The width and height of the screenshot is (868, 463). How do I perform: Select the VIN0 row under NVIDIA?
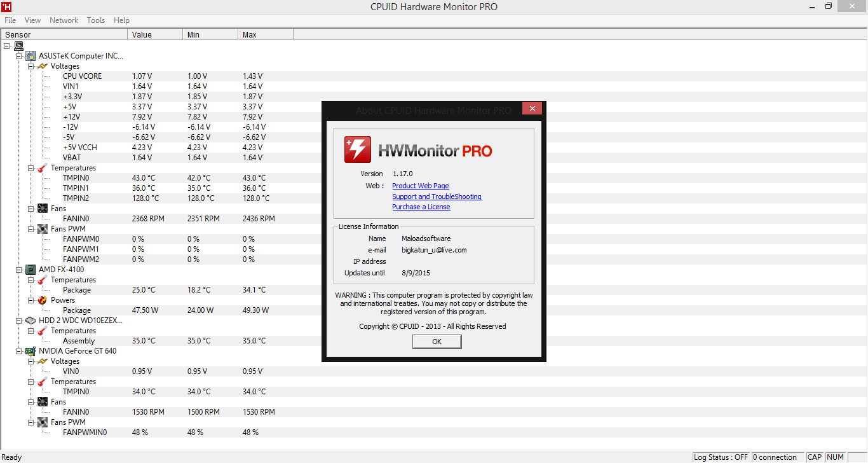click(434, 371)
